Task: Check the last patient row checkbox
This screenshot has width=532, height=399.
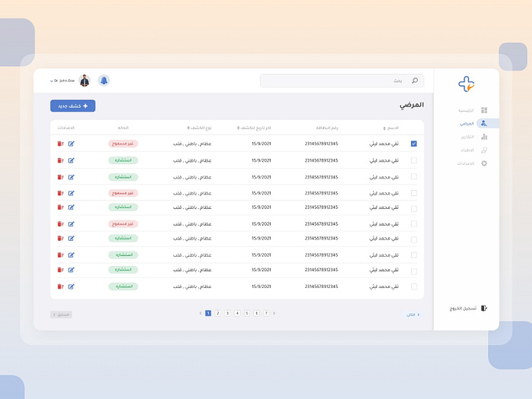Action: [x=414, y=287]
